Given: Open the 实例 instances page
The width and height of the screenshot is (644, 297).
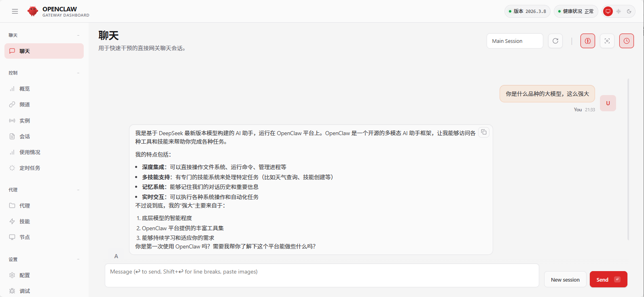Looking at the screenshot, I should click(x=44, y=121).
